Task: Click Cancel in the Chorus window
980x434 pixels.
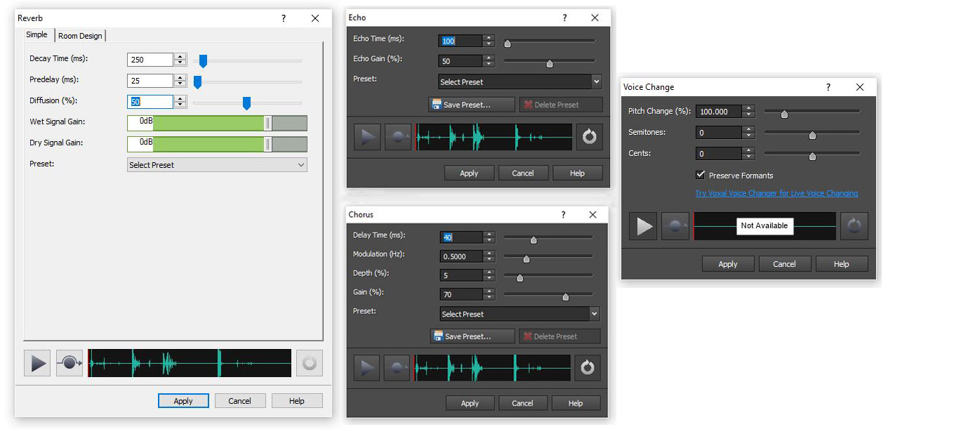Action: 522,403
